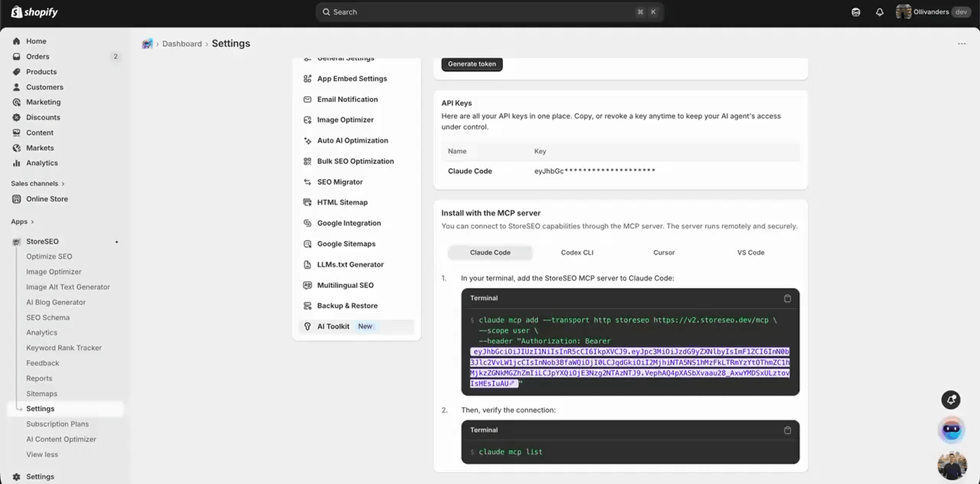Go to Dashboard breadcrumb
This screenshot has height=484, width=980.
tap(182, 44)
